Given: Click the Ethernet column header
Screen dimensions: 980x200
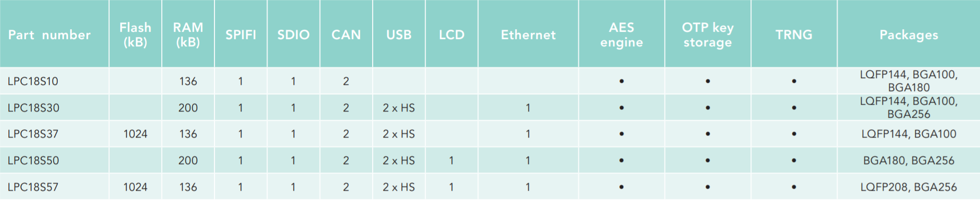Looking at the screenshot, I should click(528, 35).
